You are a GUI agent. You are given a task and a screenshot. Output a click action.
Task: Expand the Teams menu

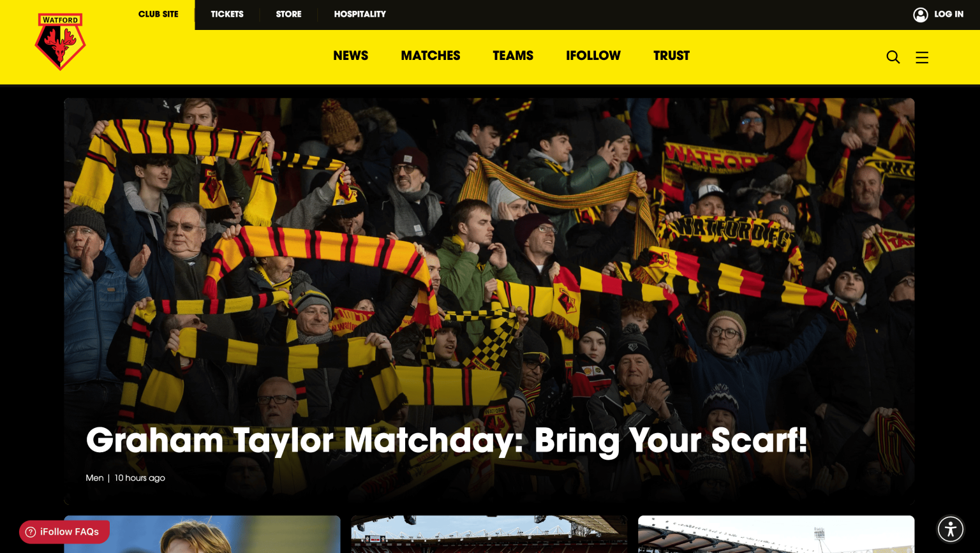pyautogui.click(x=513, y=55)
